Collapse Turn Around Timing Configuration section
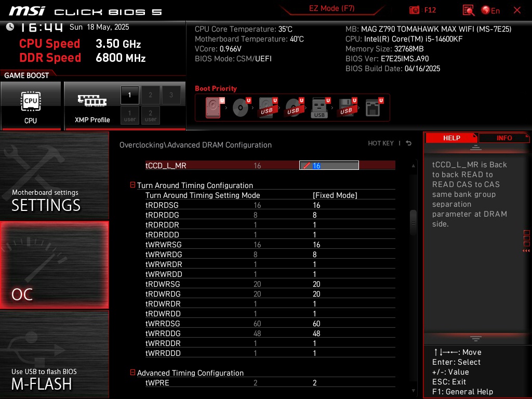The image size is (532, 399). pyautogui.click(x=132, y=185)
